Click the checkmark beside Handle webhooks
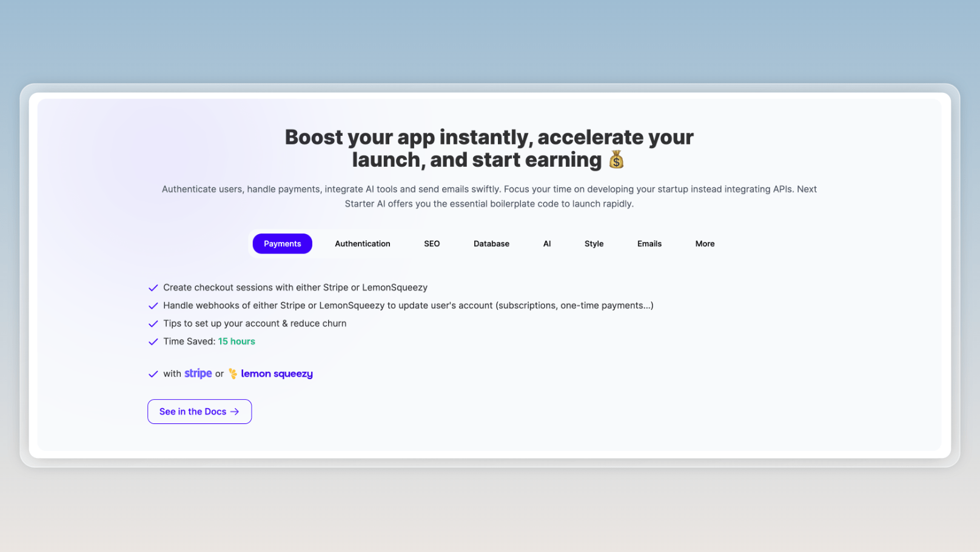The height and width of the screenshot is (552, 980). (153, 306)
